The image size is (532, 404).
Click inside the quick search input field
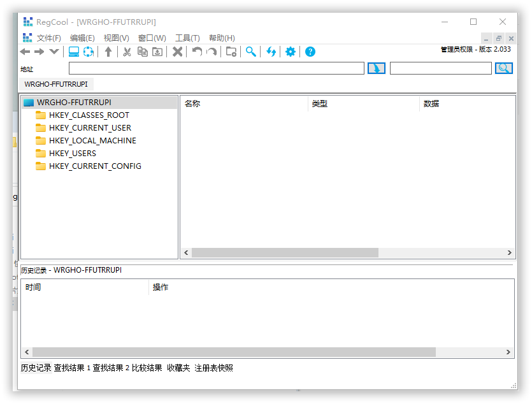441,68
